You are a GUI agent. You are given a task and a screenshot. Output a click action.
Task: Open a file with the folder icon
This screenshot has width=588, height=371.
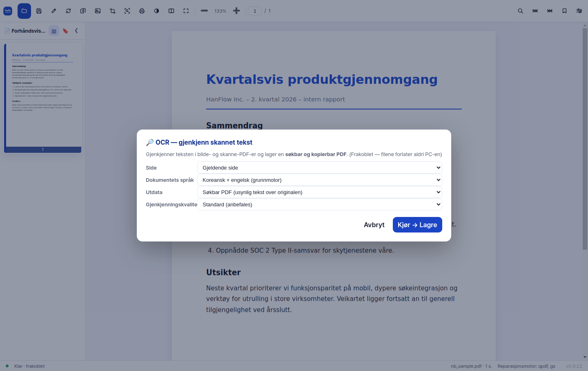24,11
